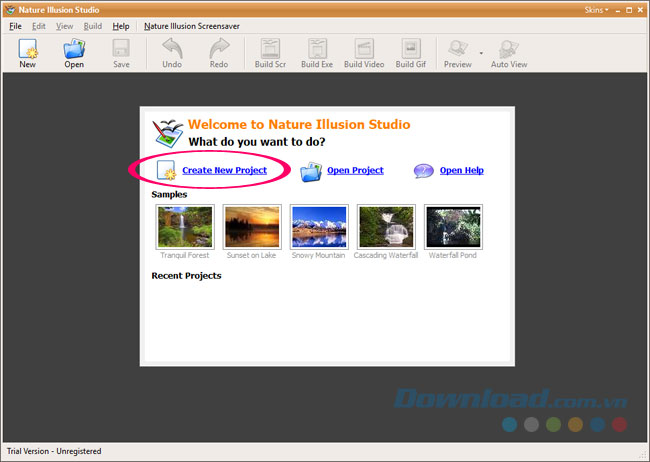
Task: Maximize the Nature Illusion Studio window
Action: (629, 10)
